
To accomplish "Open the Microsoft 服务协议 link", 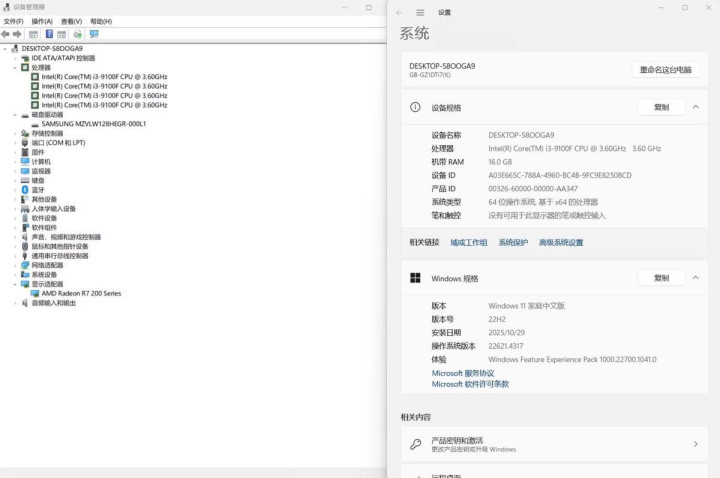I will click(x=463, y=373).
